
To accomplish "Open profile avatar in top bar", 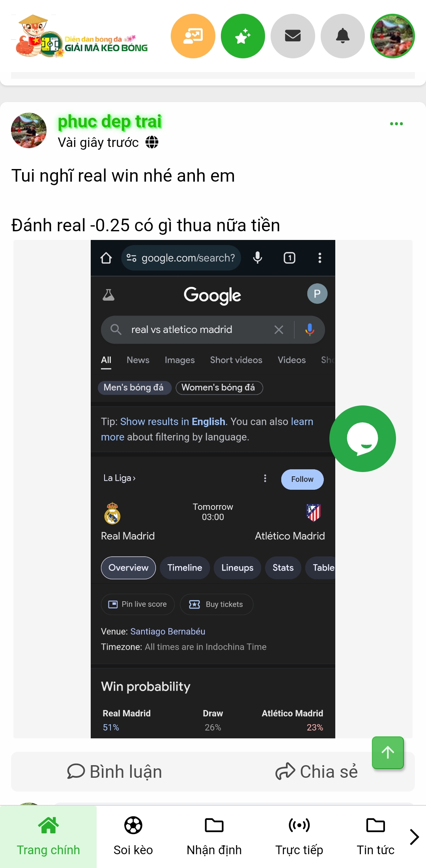I will pyautogui.click(x=392, y=36).
